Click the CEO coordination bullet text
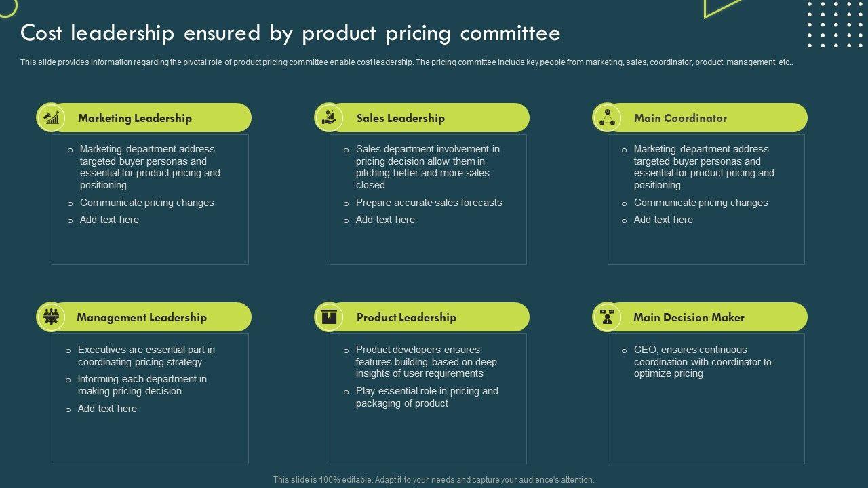This screenshot has height=488, width=868. click(702, 362)
